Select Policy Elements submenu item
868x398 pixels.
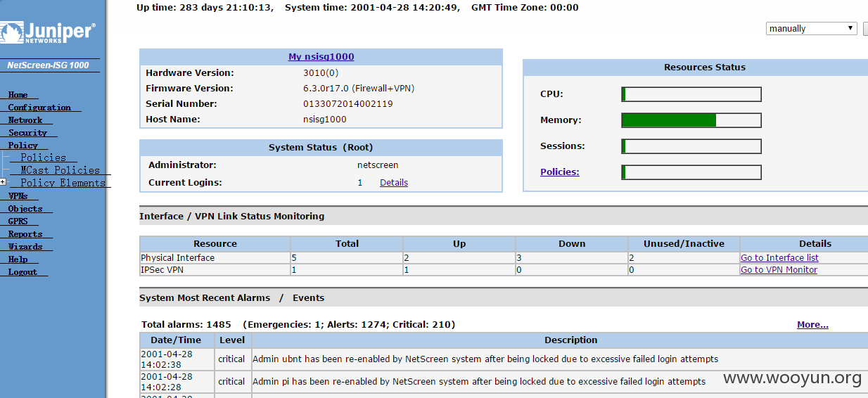coord(63,183)
